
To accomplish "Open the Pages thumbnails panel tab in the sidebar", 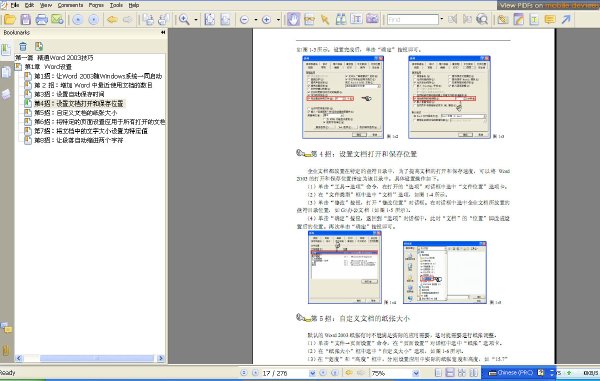I will pos(6,72).
